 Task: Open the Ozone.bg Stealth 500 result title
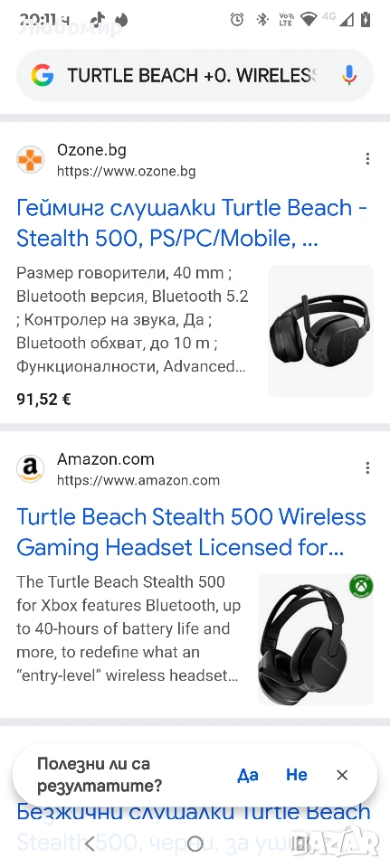click(192, 223)
